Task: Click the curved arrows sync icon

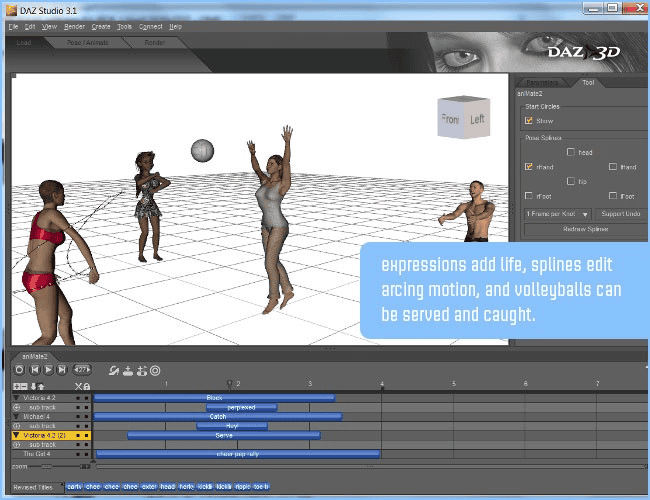Action: 114,371
